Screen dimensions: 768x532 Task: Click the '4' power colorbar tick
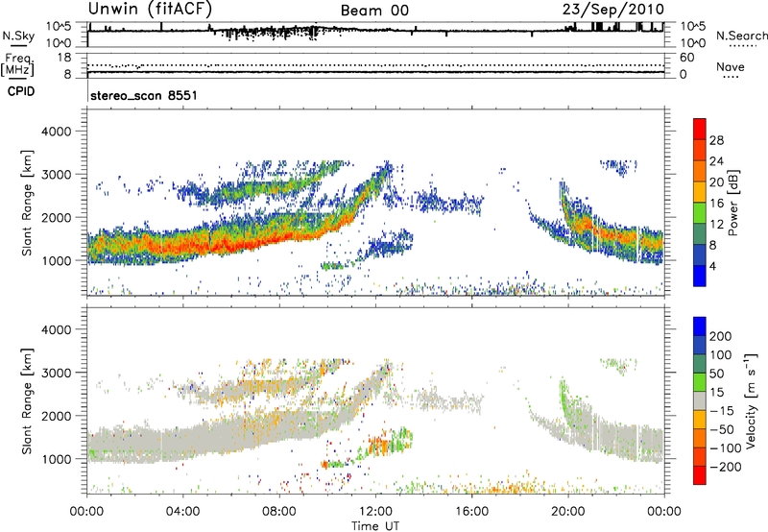(x=712, y=266)
